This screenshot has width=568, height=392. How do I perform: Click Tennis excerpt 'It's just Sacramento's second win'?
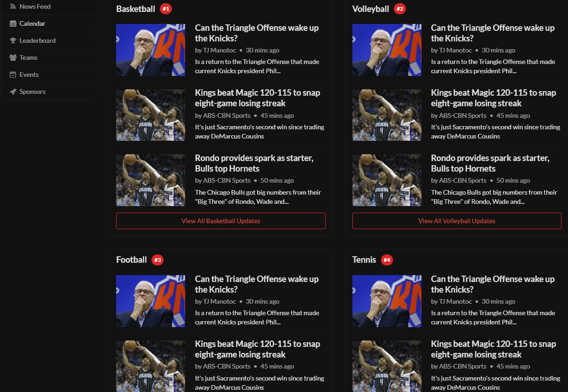click(x=496, y=383)
